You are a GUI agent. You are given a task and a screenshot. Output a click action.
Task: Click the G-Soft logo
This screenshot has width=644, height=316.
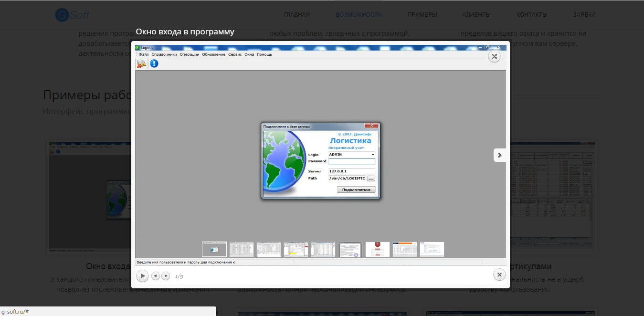point(72,15)
